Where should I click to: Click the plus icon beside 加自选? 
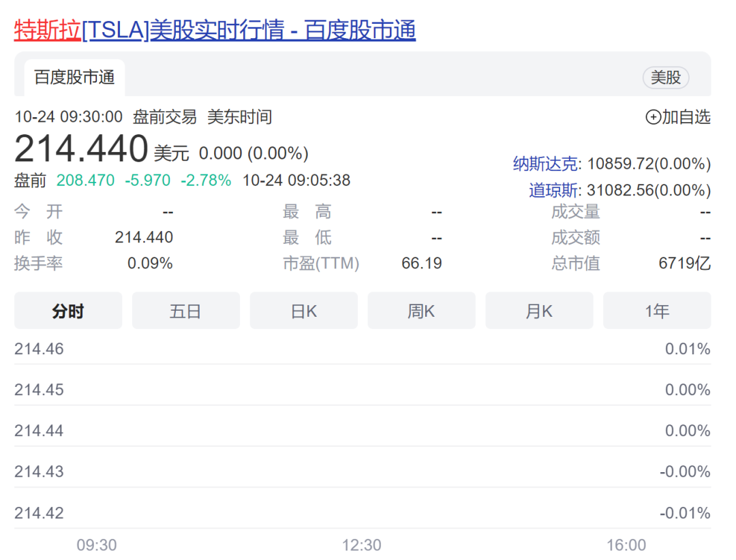pyautogui.click(x=654, y=117)
